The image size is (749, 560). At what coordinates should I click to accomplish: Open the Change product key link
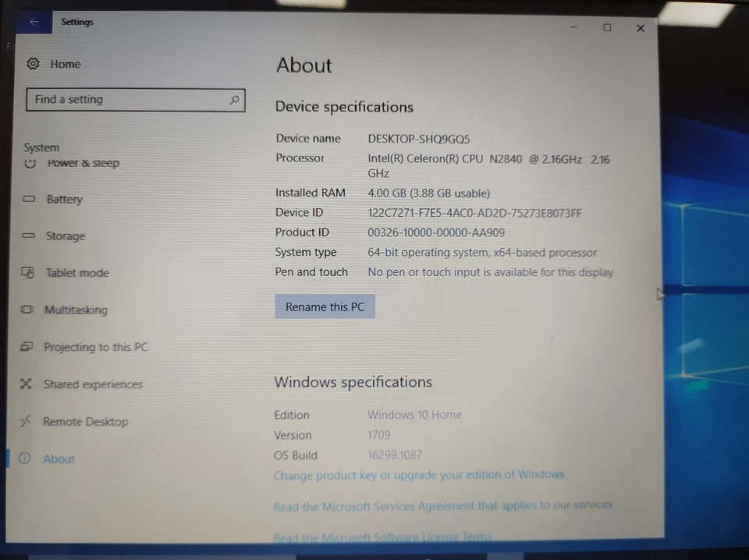[x=419, y=474]
